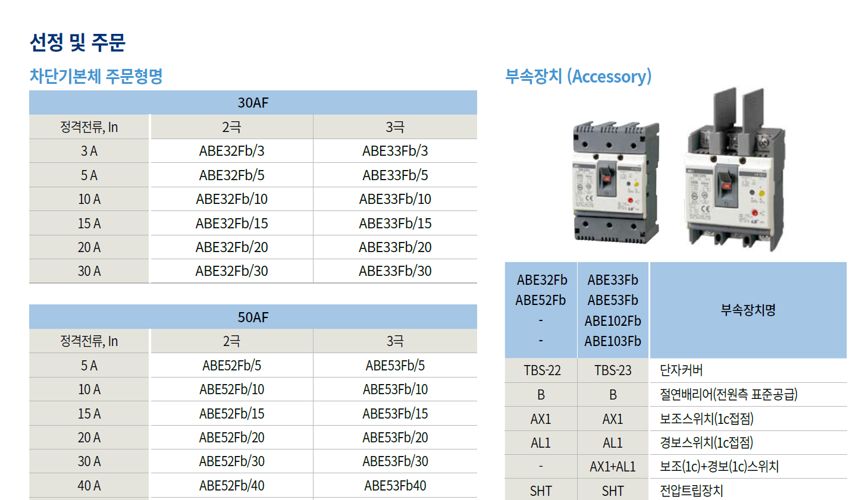Pick the 'ABE52Fb/20' cell
Screen dimensions: 868x500
[x=232, y=438]
